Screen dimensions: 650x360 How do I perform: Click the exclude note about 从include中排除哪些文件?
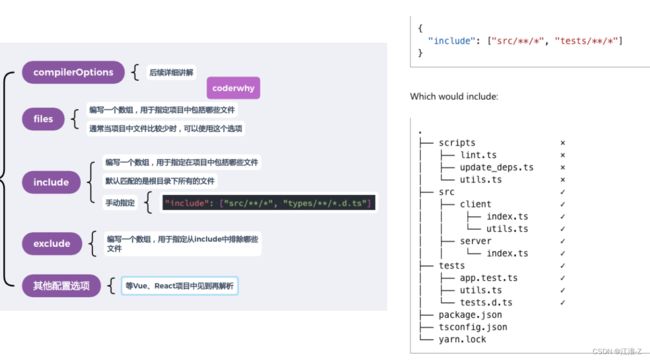pyautogui.click(x=182, y=243)
